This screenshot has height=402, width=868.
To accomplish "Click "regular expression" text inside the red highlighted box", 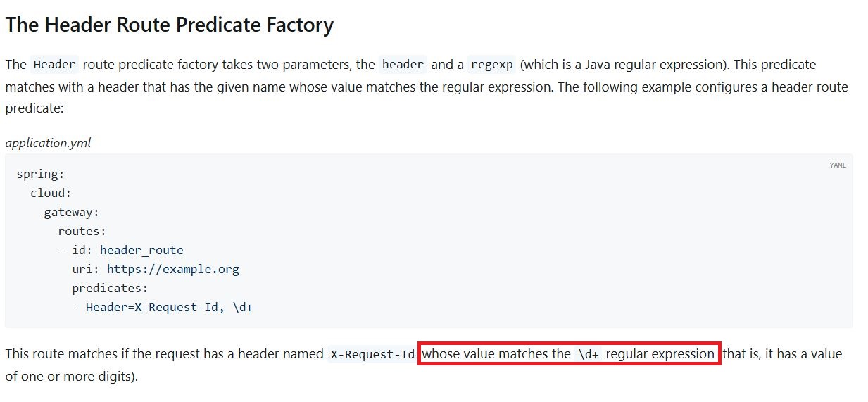I will point(660,354).
